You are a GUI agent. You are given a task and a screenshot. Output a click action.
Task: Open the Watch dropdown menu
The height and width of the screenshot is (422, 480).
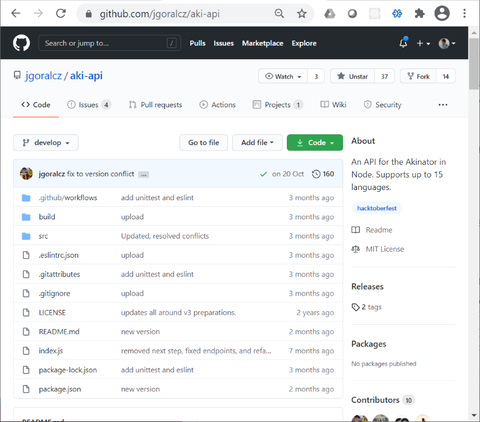283,76
